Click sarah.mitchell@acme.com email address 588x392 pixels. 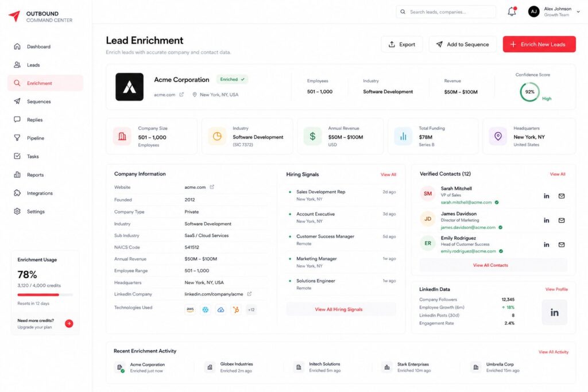pos(466,203)
